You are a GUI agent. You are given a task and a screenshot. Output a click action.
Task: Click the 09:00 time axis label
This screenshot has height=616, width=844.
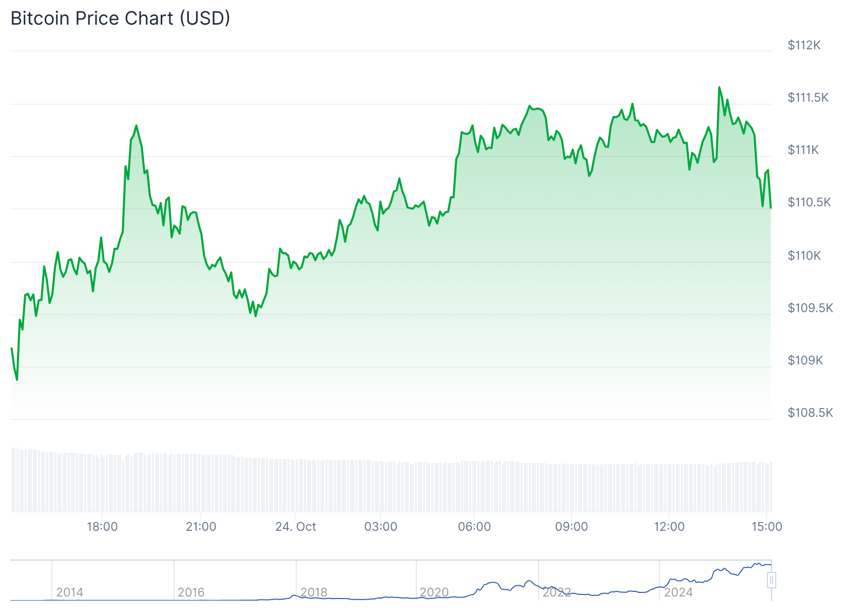tap(571, 527)
